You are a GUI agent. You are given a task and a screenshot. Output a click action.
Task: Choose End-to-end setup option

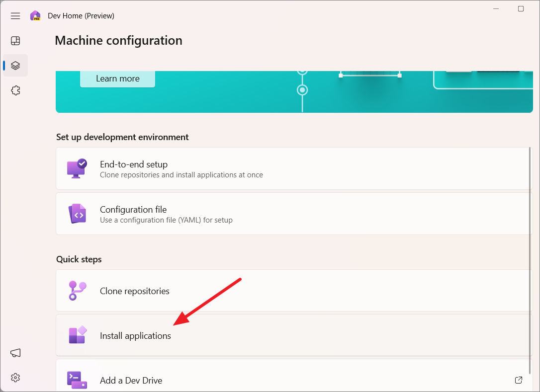pyautogui.click(x=294, y=168)
